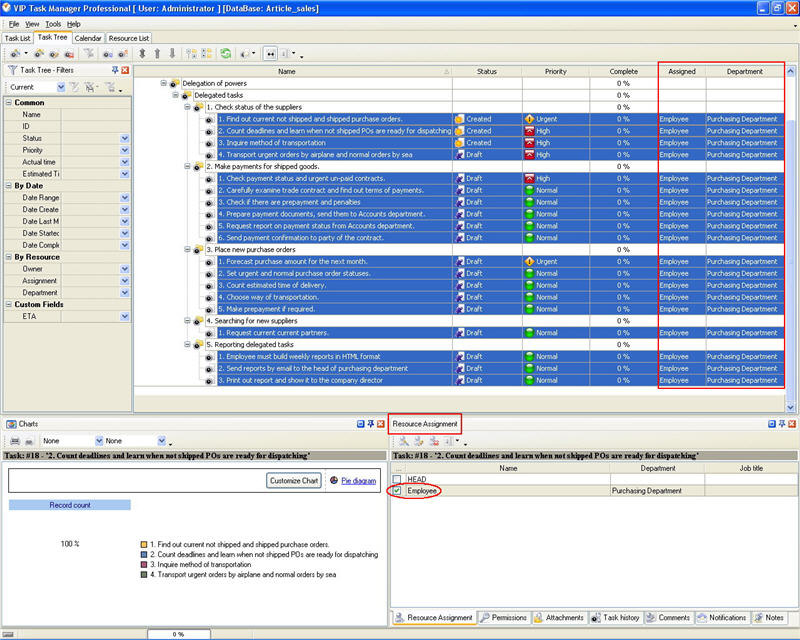This screenshot has height=640, width=800.
Task: Collapse the By Date filter section
Action: [9, 186]
